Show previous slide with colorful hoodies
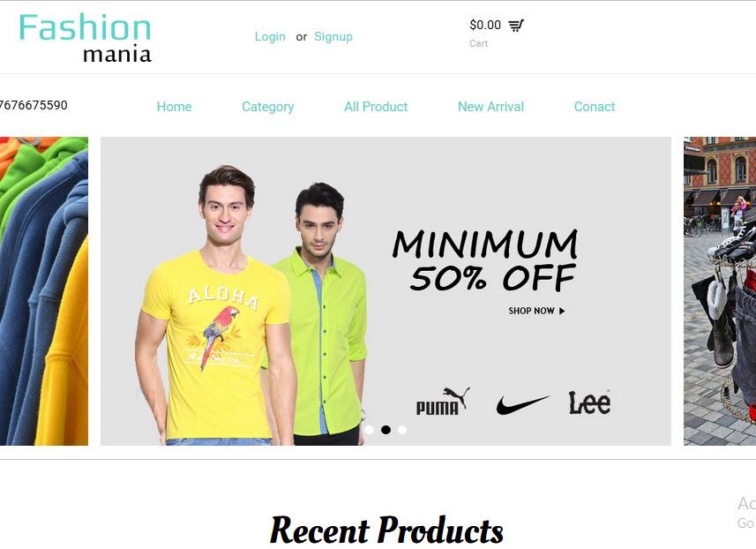The height and width of the screenshot is (549, 756). click(44, 291)
